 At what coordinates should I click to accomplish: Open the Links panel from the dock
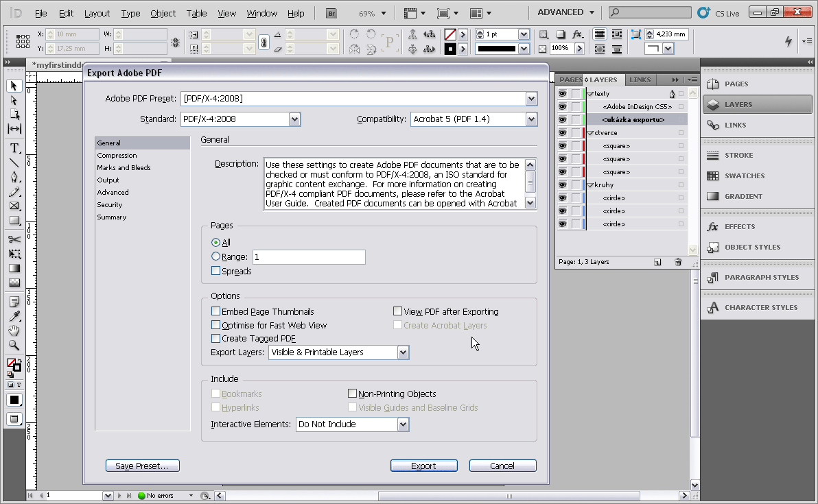click(758, 125)
